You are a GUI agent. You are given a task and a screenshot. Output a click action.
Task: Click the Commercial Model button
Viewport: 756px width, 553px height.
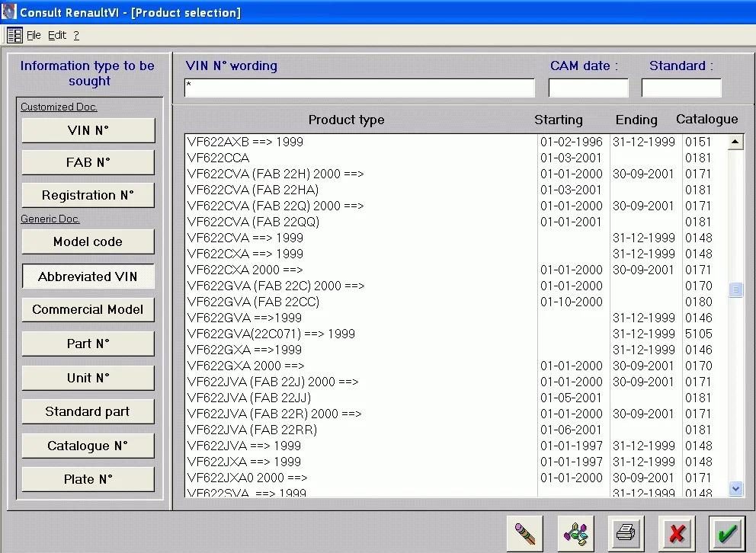(88, 309)
